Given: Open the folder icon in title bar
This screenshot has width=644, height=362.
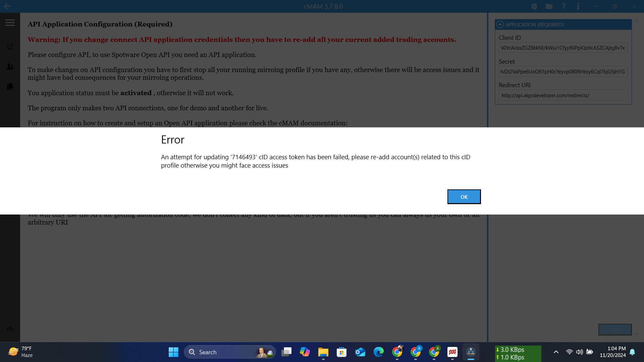Looking at the screenshot, I should point(549,6).
